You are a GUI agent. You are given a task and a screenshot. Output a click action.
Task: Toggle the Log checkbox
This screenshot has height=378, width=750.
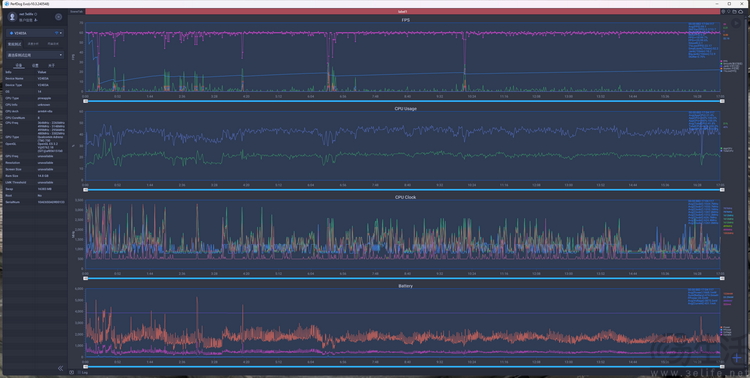click(x=79, y=372)
